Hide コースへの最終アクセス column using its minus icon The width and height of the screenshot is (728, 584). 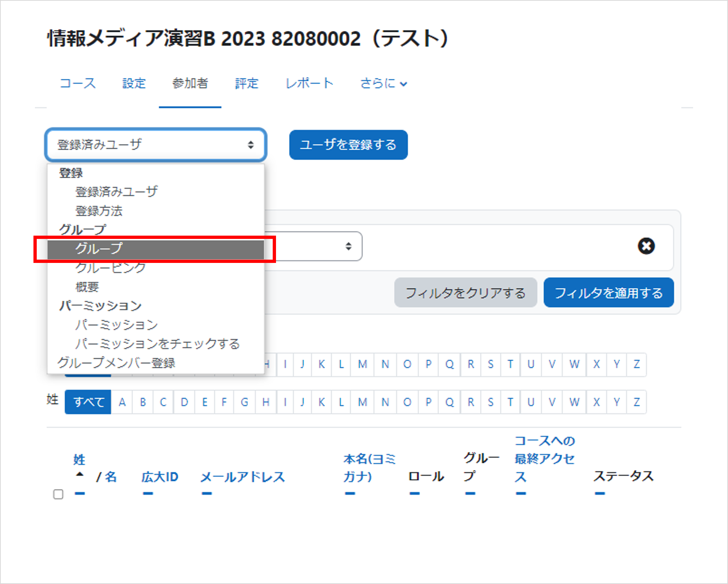(x=521, y=493)
